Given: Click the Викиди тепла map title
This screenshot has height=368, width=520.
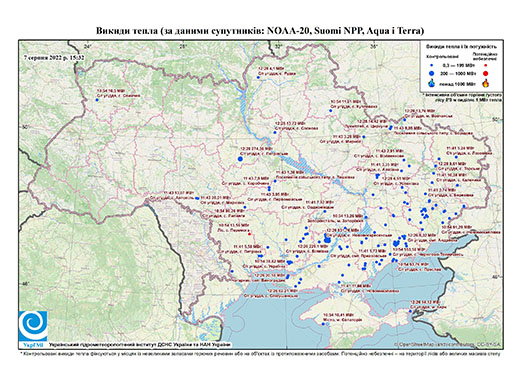Looking at the screenshot, I should 260,31.
